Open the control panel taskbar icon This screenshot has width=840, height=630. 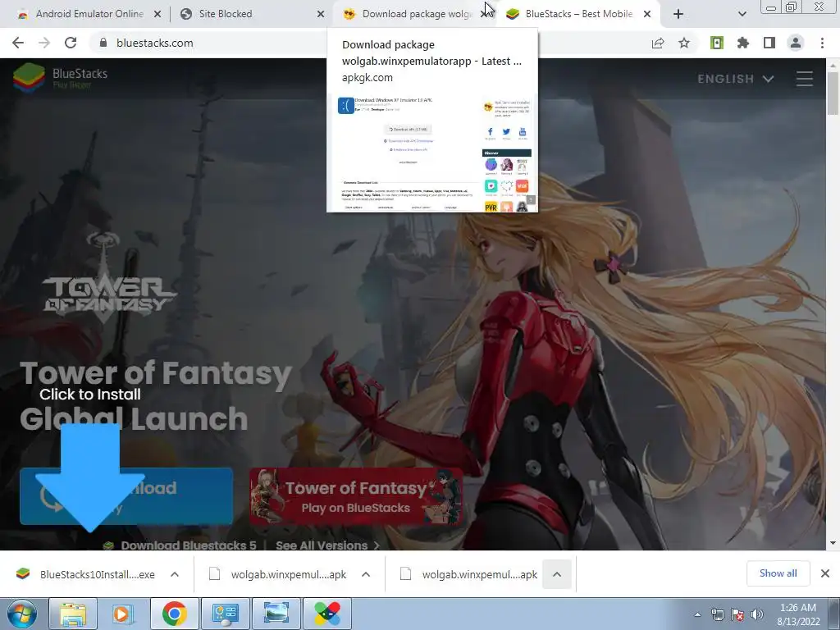[225, 614]
